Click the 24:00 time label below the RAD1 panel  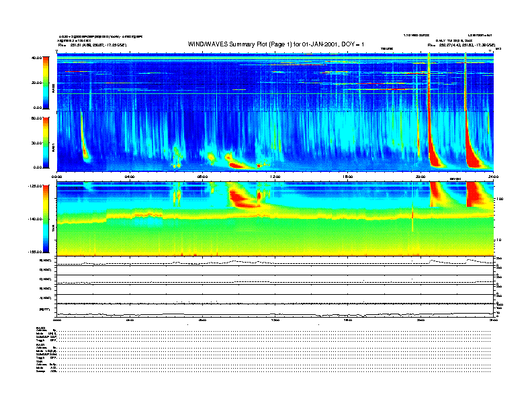point(493,177)
